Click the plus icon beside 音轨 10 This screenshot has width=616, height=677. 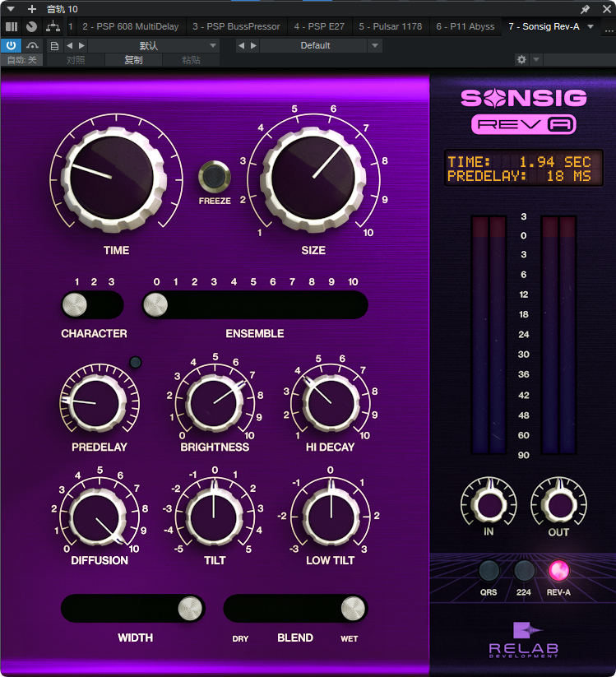[x=31, y=8]
